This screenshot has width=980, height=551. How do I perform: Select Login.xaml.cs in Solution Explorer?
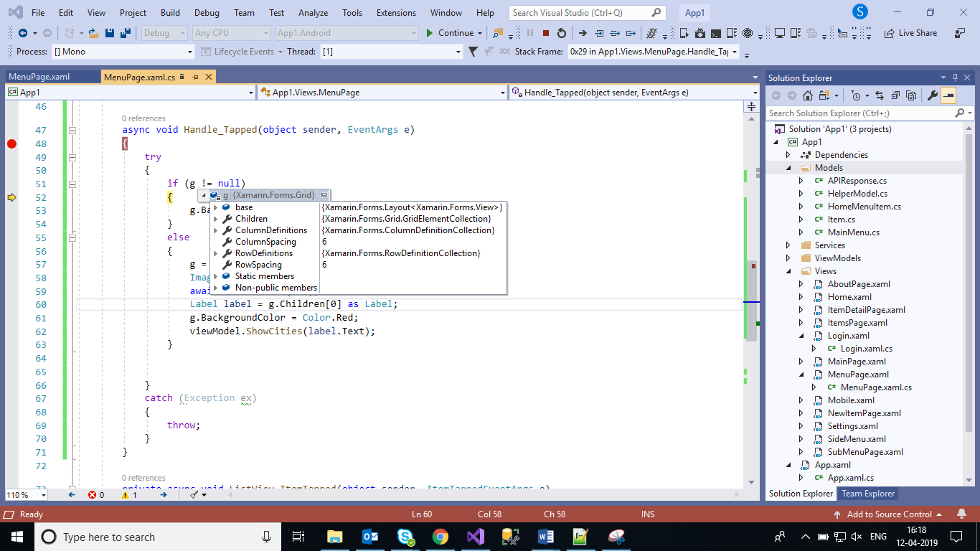tap(867, 349)
